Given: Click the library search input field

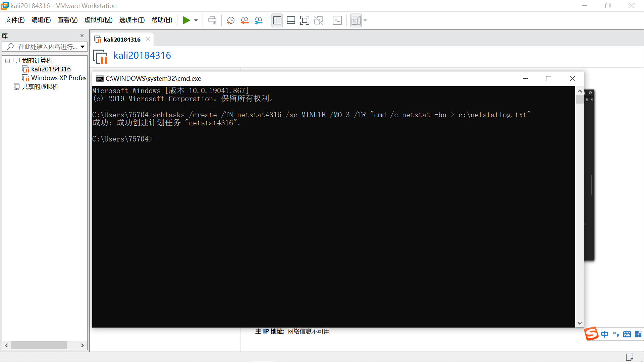Looking at the screenshot, I should pyautogui.click(x=47, y=47).
